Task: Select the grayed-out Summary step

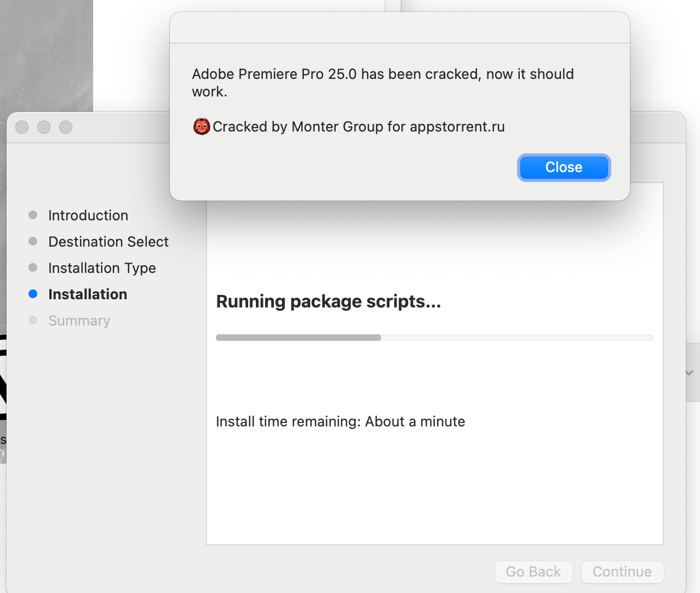Action: click(x=79, y=321)
